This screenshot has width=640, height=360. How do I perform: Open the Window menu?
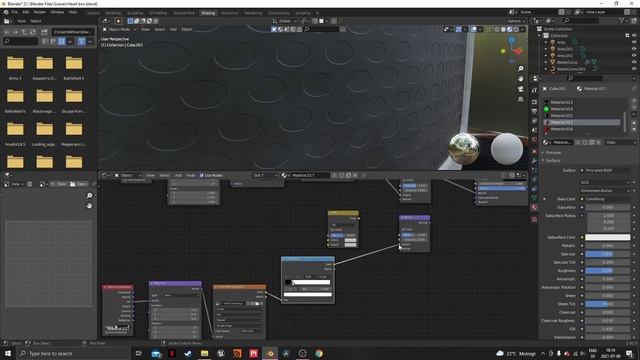57,12
